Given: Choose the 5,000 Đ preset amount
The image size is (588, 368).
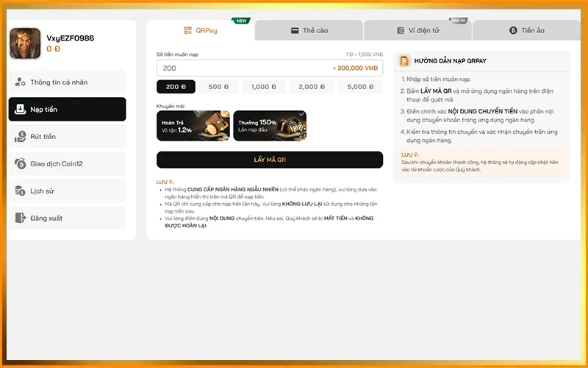Looking at the screenshot, I should point(360,87).
